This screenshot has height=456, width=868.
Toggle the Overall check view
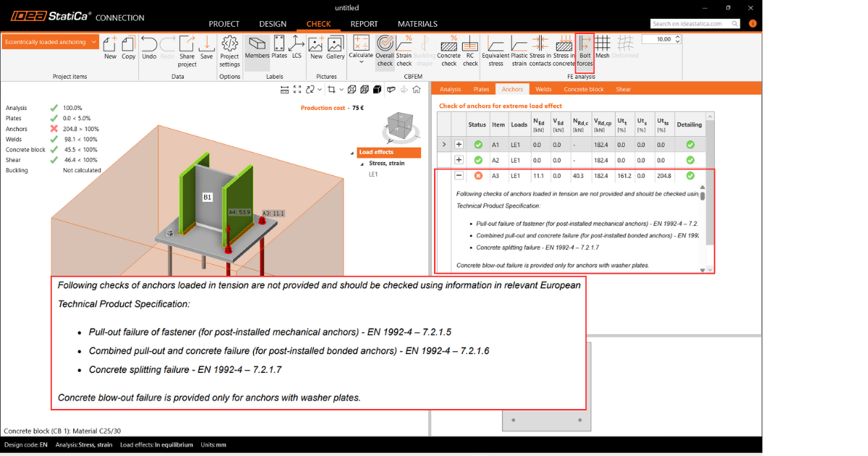385,51
